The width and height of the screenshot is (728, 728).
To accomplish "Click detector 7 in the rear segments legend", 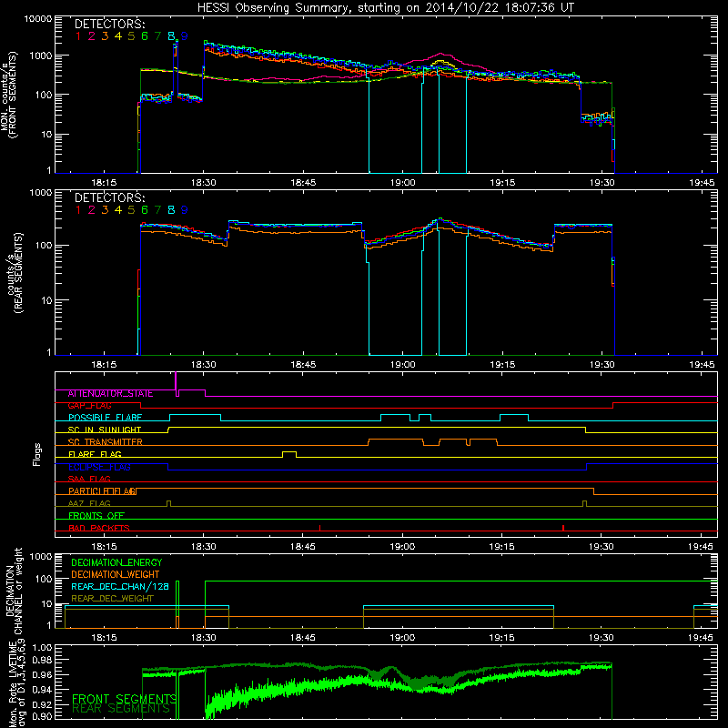I will [157, 210].
